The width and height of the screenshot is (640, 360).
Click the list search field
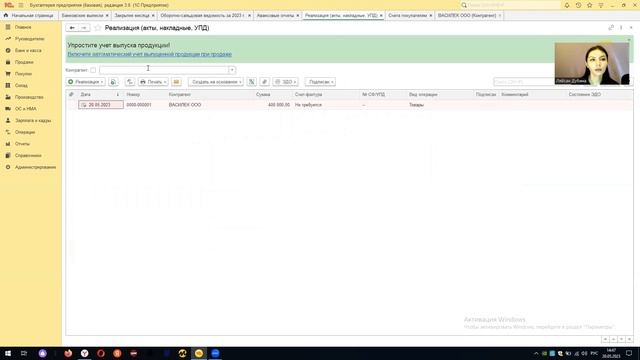524,82
